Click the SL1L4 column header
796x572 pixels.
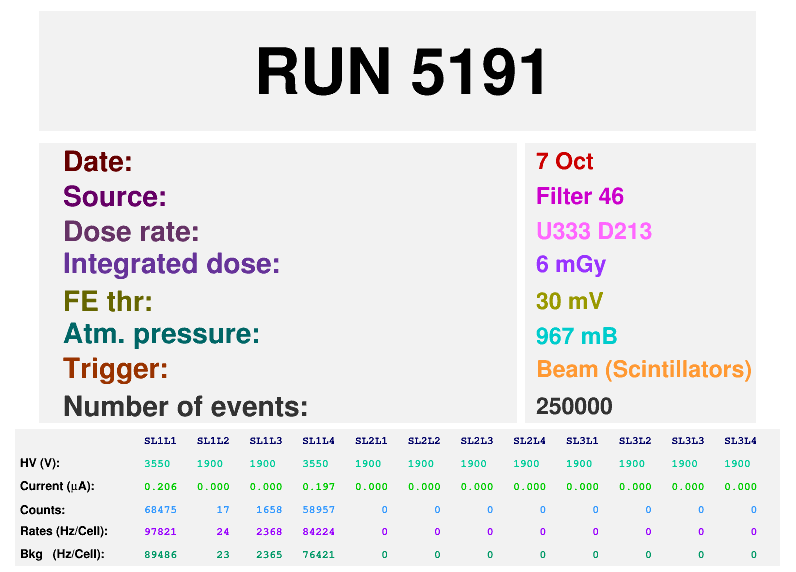[318, 440]
